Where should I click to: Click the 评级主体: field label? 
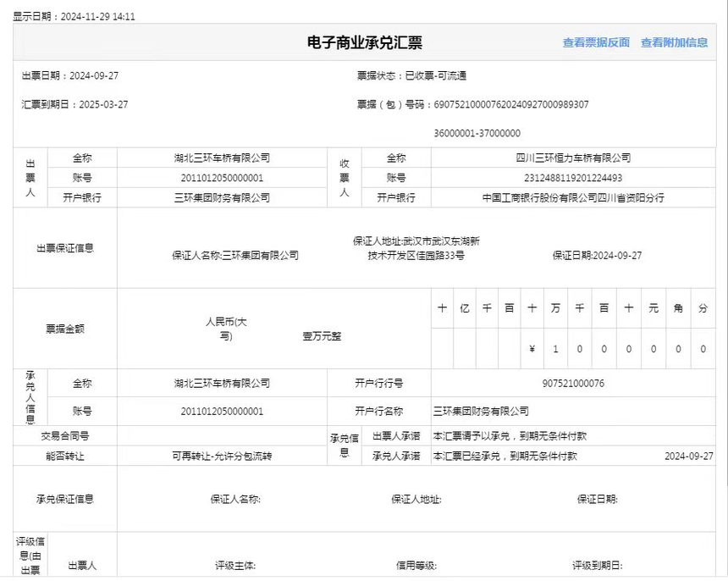235,566
